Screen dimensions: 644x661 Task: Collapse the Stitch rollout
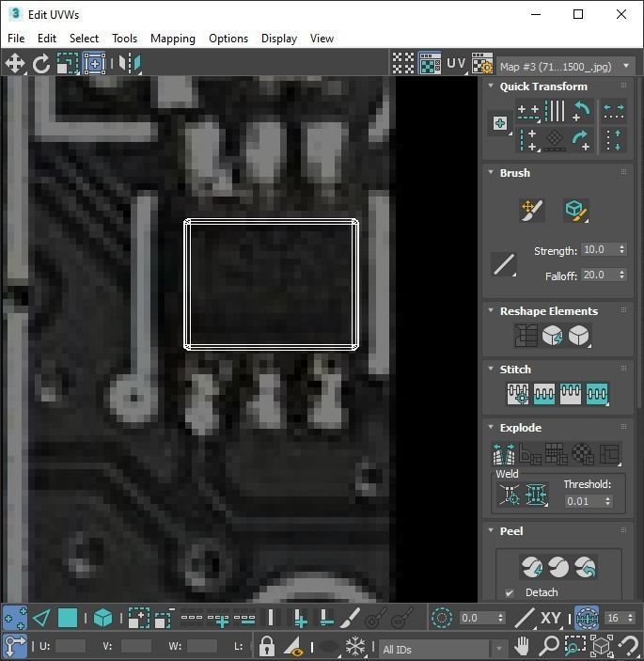tap(491, 369)
